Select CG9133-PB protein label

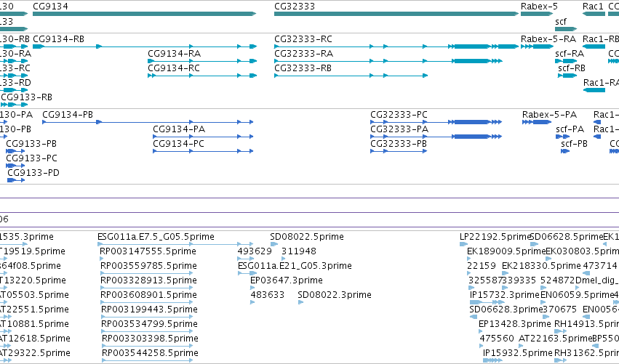(x=31, y=144)
